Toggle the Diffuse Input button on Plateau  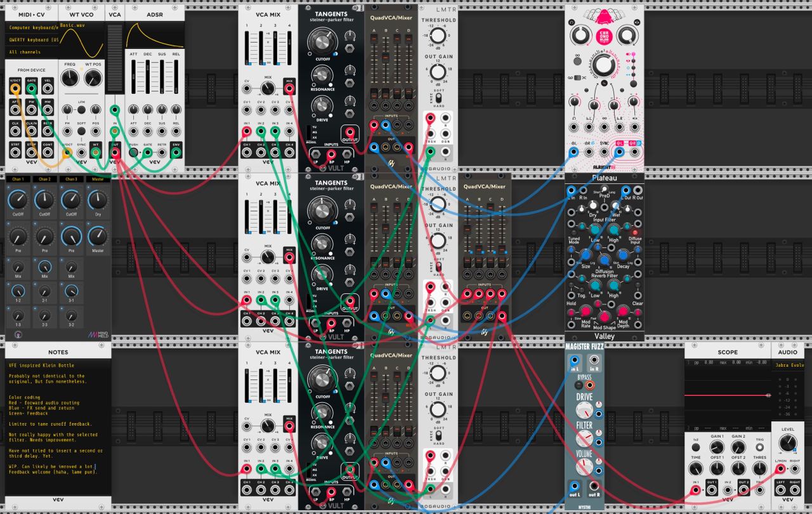(x=635, y=232)
